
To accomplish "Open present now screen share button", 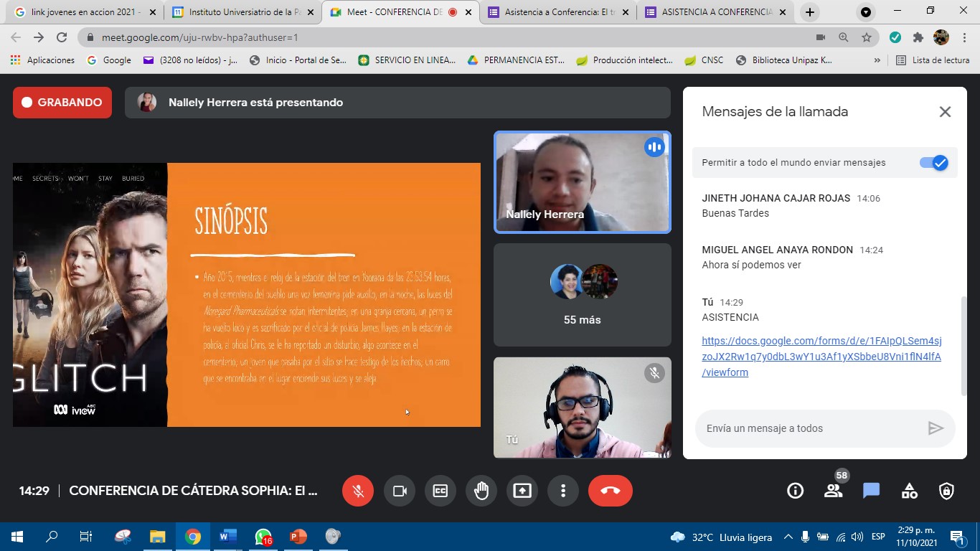I will coord(522,491).
